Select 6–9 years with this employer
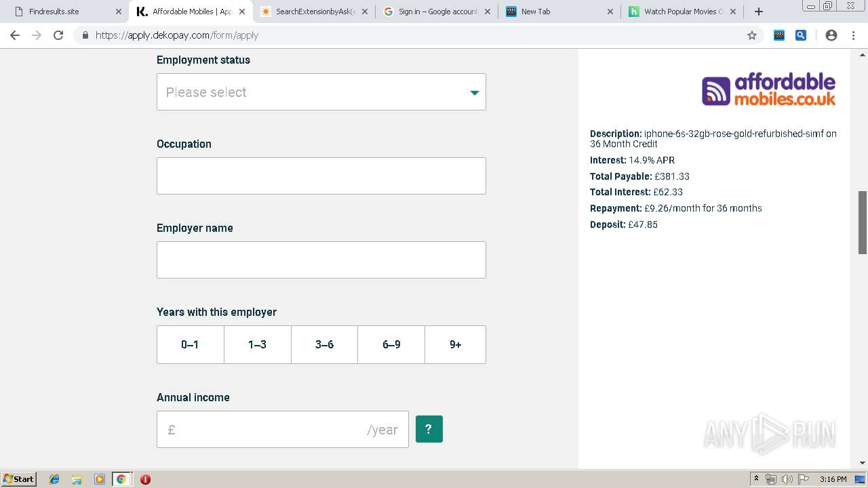The width and height of the screenshot is (868, 488). pos(391,344)
